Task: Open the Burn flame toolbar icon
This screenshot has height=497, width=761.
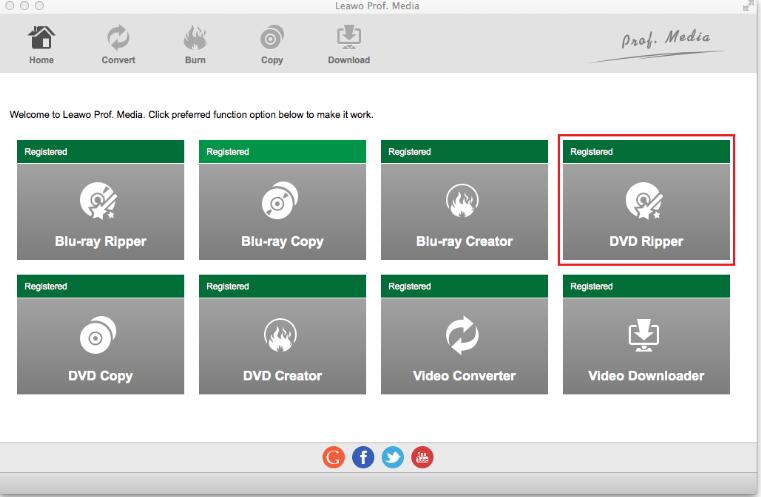Action: tap(195, 38)
